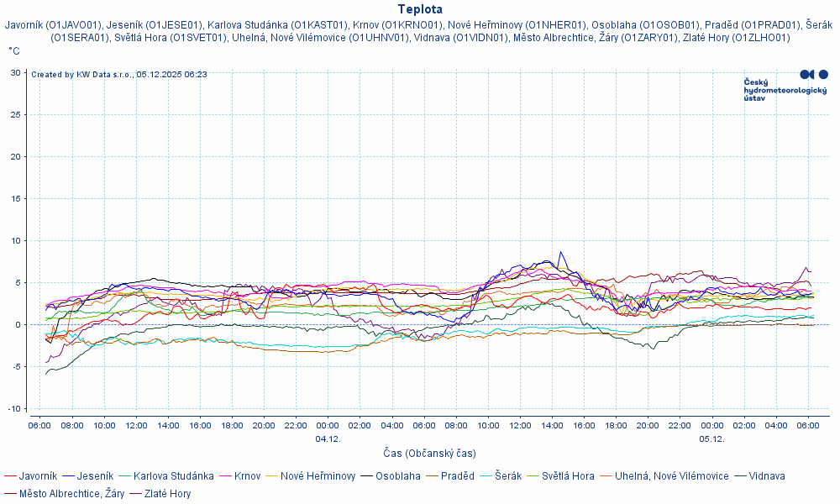Click the red line marker beside Javorník legend
Screen dimensions: 840x504
(11, 476)
